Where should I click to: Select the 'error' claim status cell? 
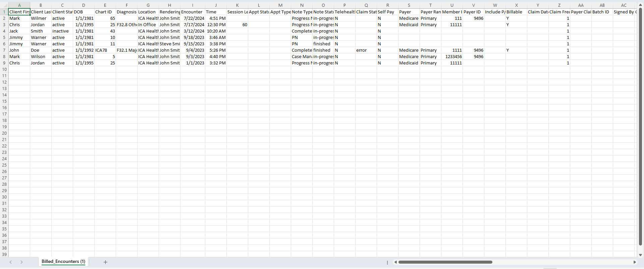pos(366,50)
